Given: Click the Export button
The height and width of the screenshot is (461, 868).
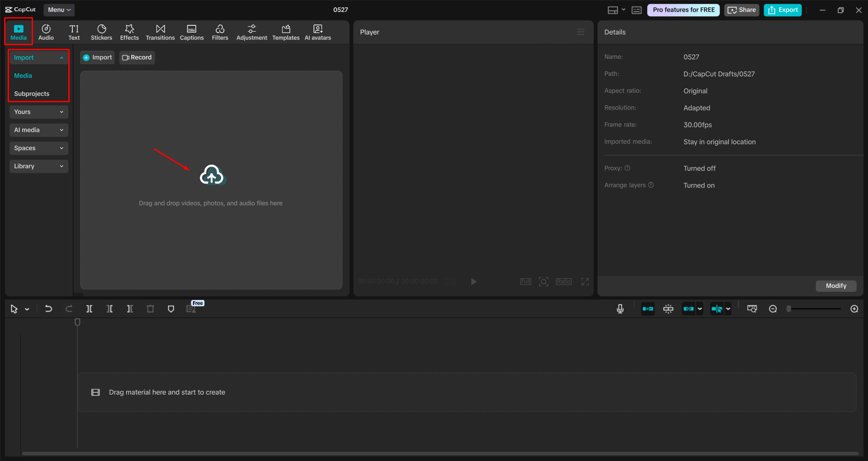Looking at the screenshot, I should pos(782,10).
